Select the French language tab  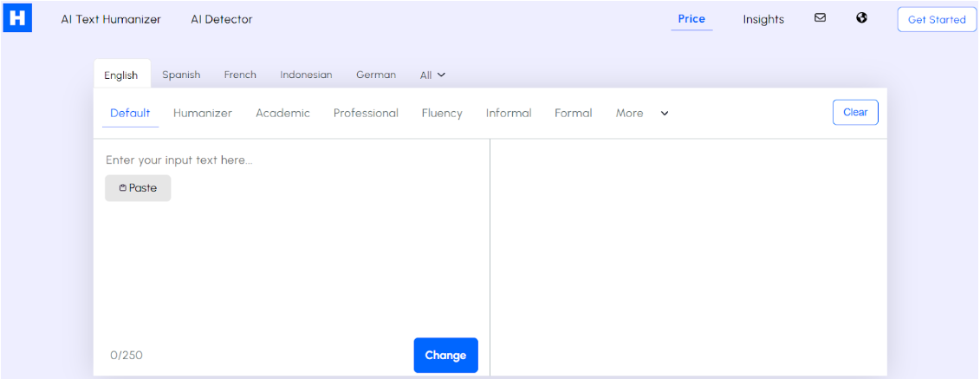click(240, 75)
